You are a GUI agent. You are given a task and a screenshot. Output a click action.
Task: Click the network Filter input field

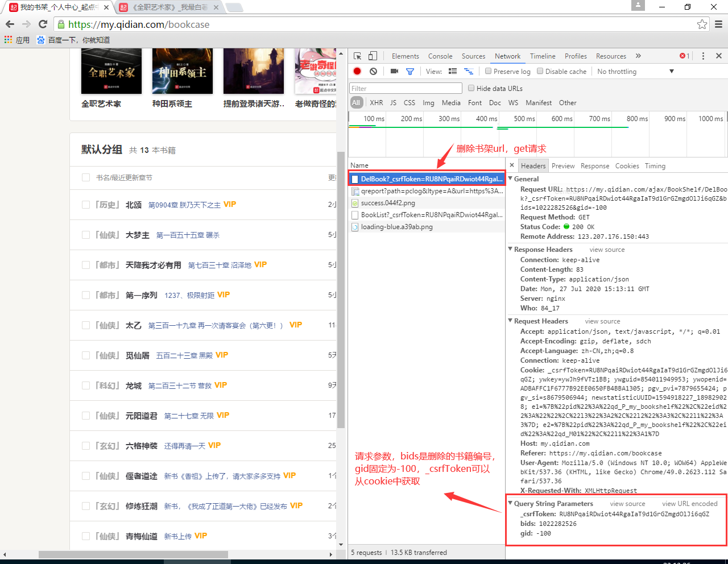click(405, 88)
